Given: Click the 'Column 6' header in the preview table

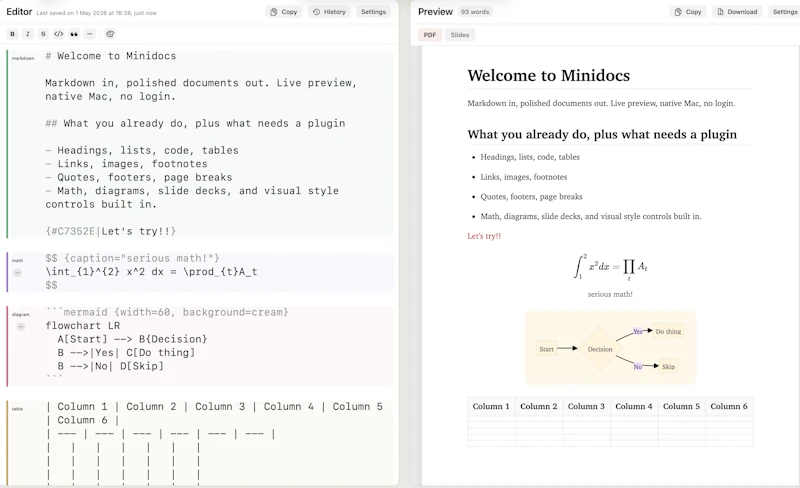Looking at the screenshot, I should pos(729,406).
